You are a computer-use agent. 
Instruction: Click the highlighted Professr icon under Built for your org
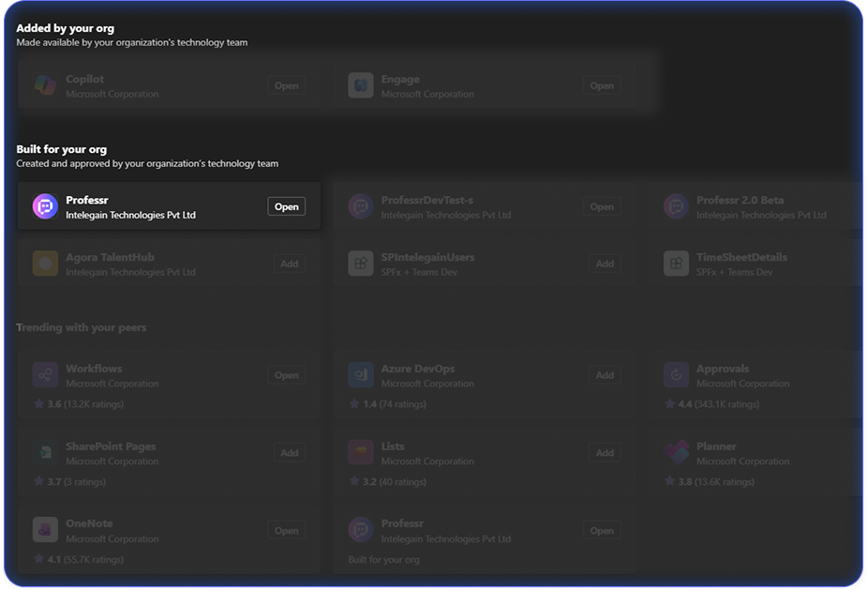coord(45,206)
